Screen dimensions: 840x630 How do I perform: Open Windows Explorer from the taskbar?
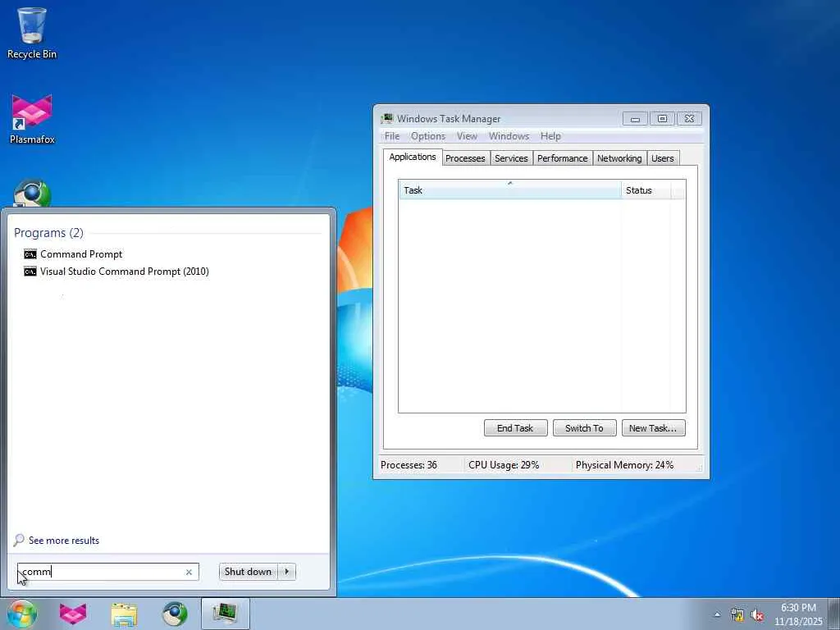[x=125, y=614]
